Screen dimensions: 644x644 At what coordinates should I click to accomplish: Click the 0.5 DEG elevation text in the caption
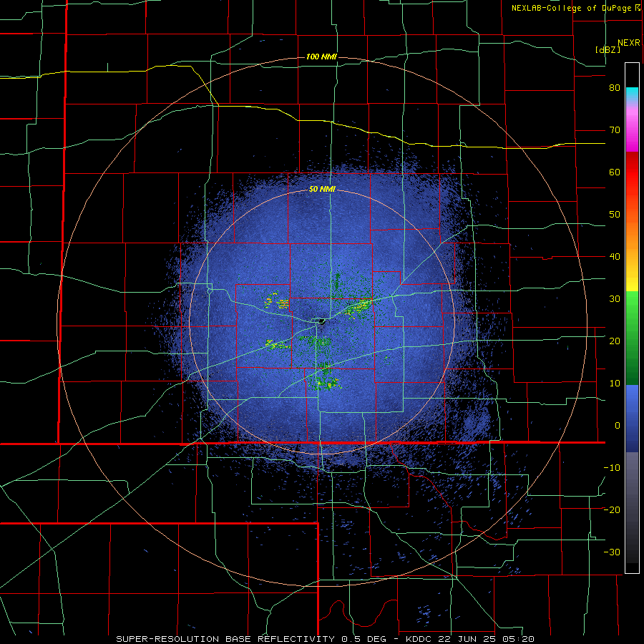click(x=368, y=639)
